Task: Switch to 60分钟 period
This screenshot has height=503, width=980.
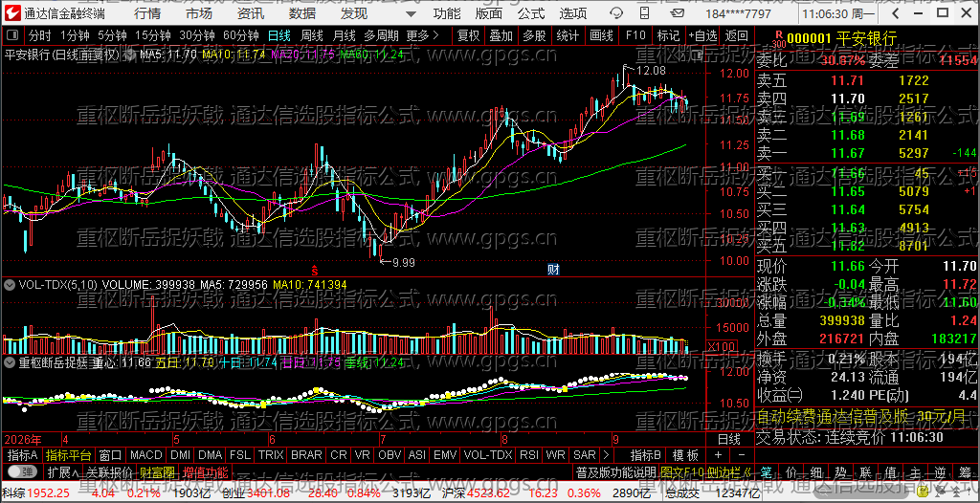Action: [240, 35]
